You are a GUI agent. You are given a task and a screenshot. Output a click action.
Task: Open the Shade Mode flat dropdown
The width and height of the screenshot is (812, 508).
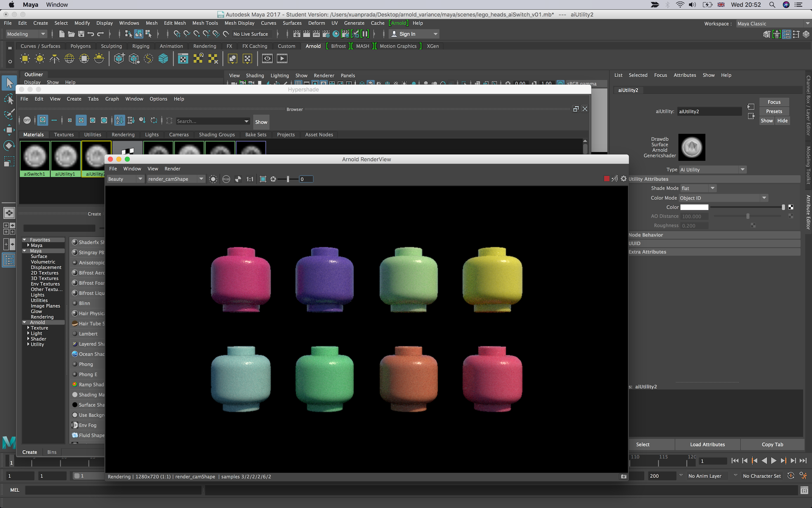(x=698, y=188)
